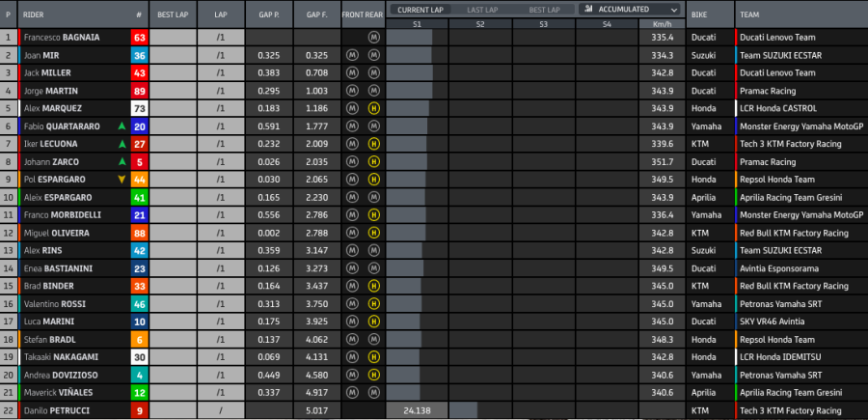The image size is (868, 420).
Task: Sort by the Gap P. column header
Action: pos(268,15)
